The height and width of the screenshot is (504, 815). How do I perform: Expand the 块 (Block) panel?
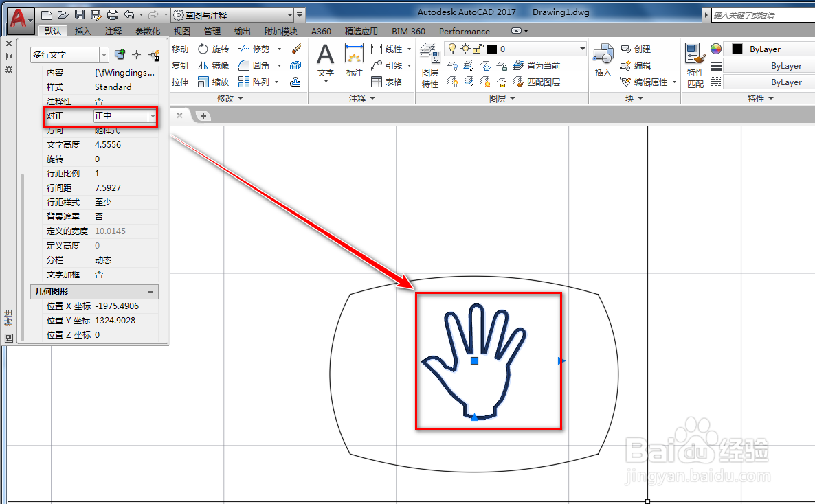tap(634, 98)
